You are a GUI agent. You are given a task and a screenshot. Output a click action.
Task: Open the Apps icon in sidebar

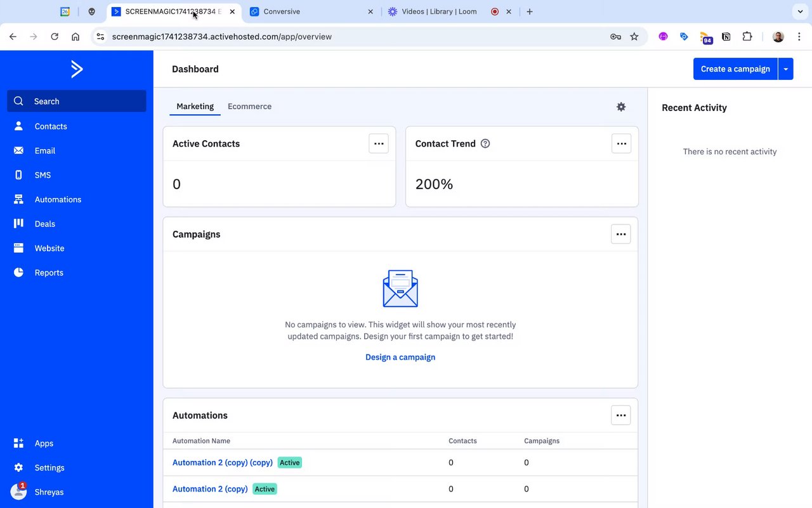click(18, 443)
